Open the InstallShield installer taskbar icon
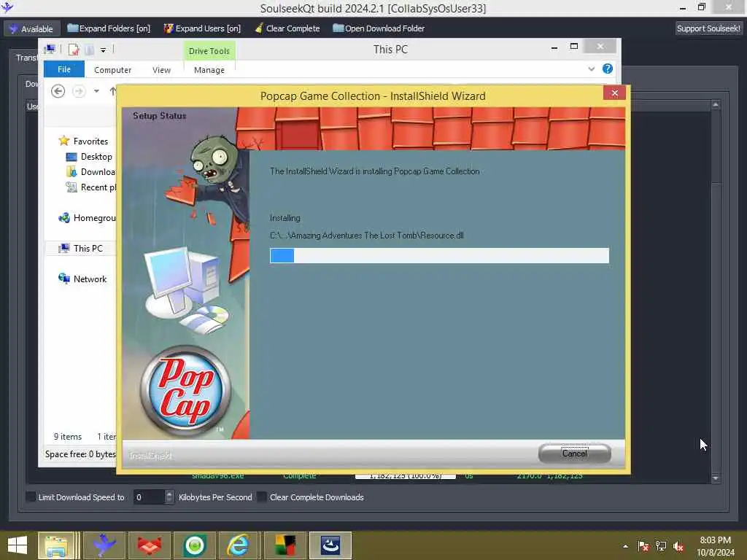Screen dimensions: 747x560 click(x=330, y=545)
